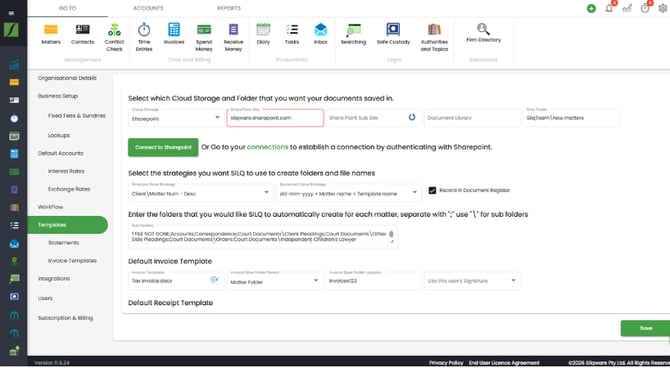This screenshot has width=670, height=368.
Task: Open Invoice Save Folder Parent dropdown
Action: tap(274, 281)
